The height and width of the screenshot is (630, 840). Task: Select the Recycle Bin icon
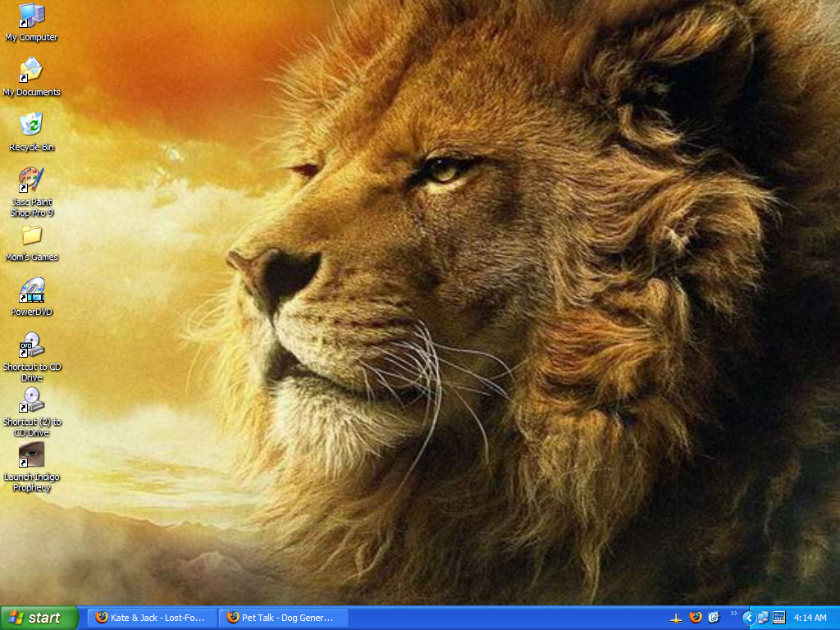[x=32, y=132]
